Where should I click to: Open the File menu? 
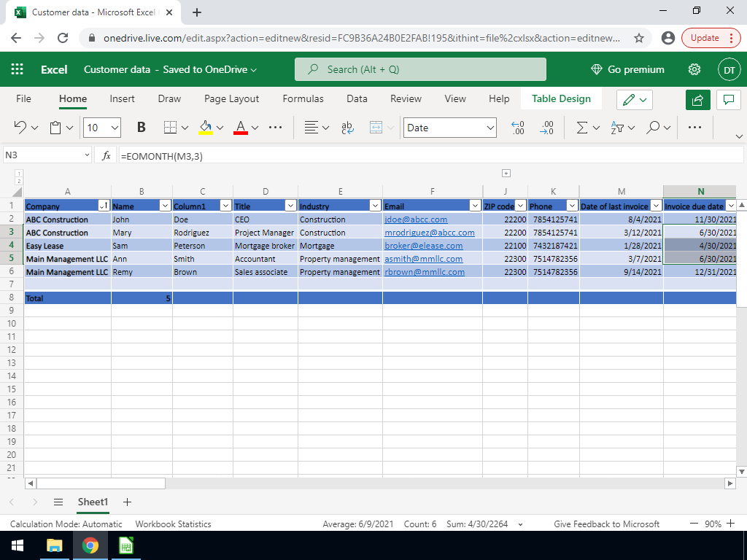coord(23,98)
